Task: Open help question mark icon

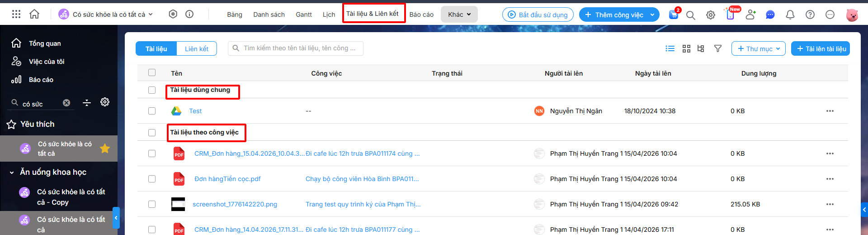Action: pyautogui.click(x=810, y=15)
